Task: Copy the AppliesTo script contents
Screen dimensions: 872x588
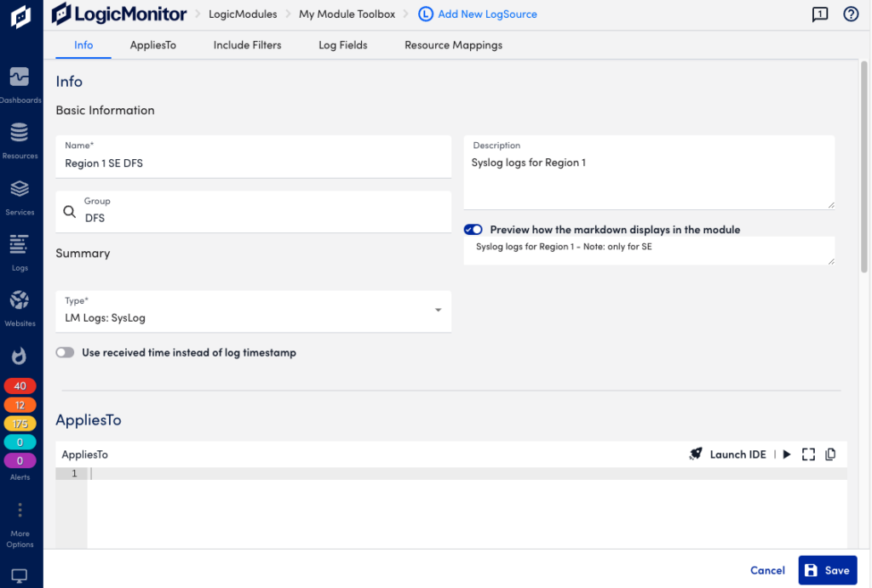Action: click(830, 454)
